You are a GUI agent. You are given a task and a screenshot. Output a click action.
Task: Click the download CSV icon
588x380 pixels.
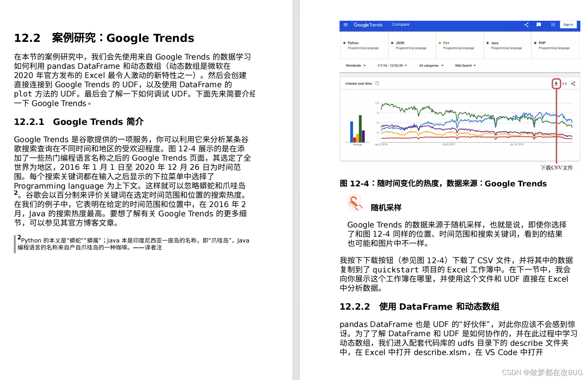(556, 84)
